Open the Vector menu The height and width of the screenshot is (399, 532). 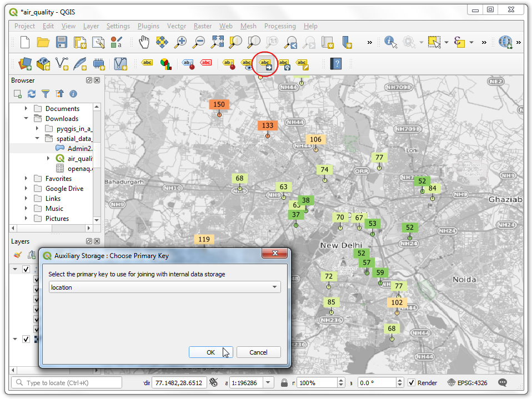point(177,26)
